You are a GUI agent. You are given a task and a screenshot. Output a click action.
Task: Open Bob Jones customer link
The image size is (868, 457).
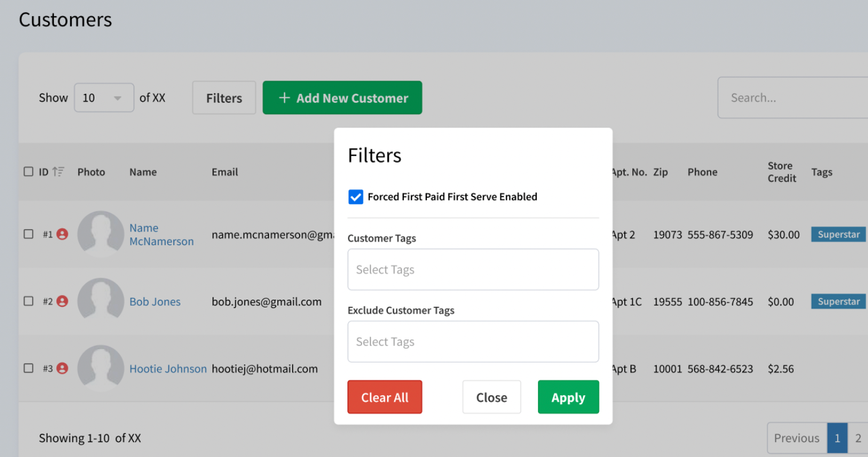[x=155, y=302]
